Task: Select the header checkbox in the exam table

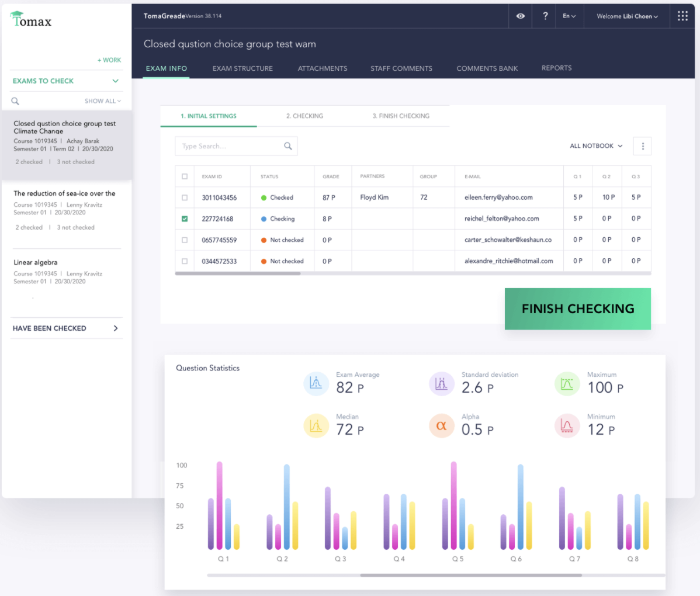Action: point(185,176)
